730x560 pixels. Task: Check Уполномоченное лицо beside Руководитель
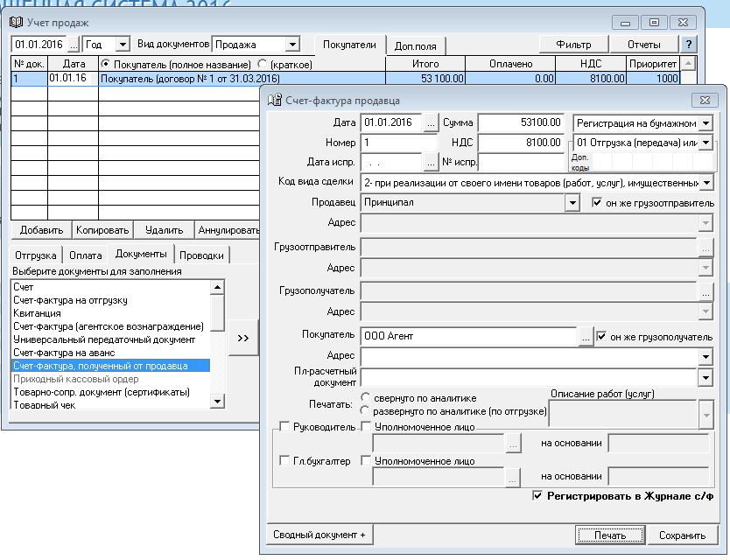point(367,426)
